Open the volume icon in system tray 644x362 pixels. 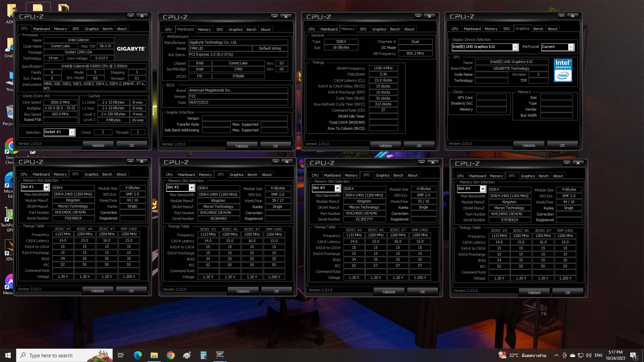click(x=588, y=355)
